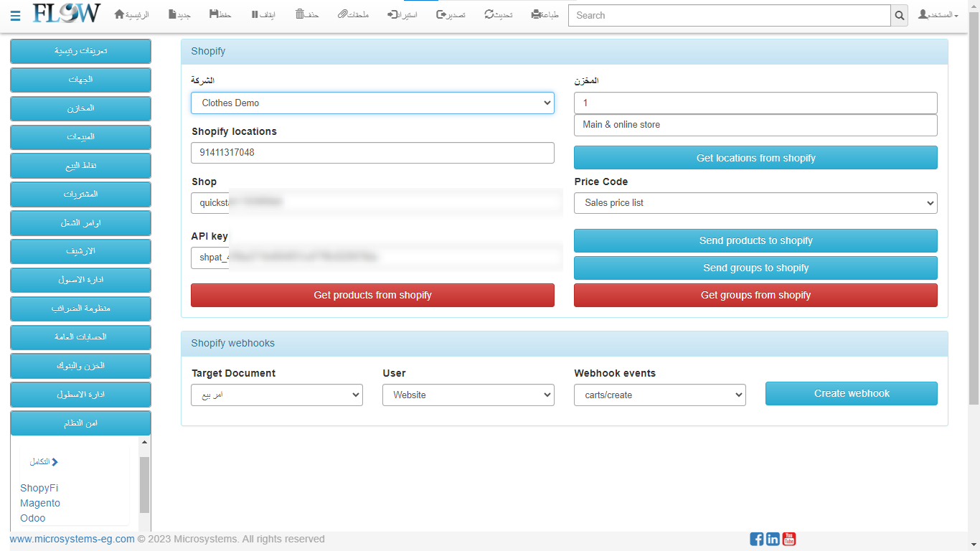Open the YouTube icon in footer
This screenshot has height=551, width=980.
click(x=789, y=539)
